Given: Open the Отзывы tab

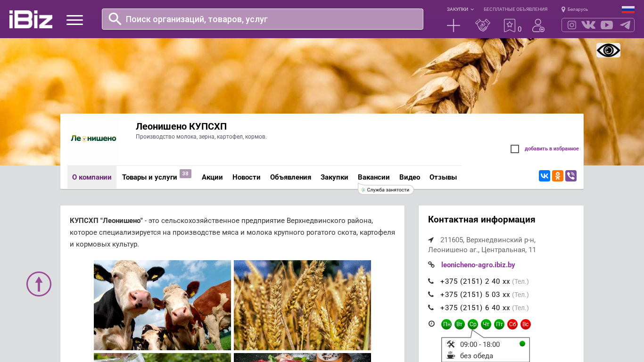Looking at the screenshot, I should point(443,177).
